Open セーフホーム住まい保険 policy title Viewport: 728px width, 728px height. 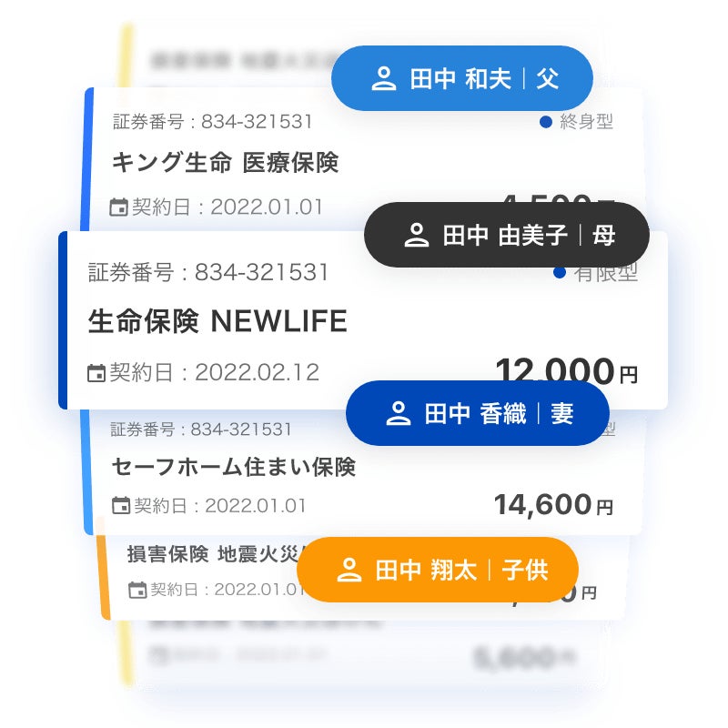tap(233, 467)
